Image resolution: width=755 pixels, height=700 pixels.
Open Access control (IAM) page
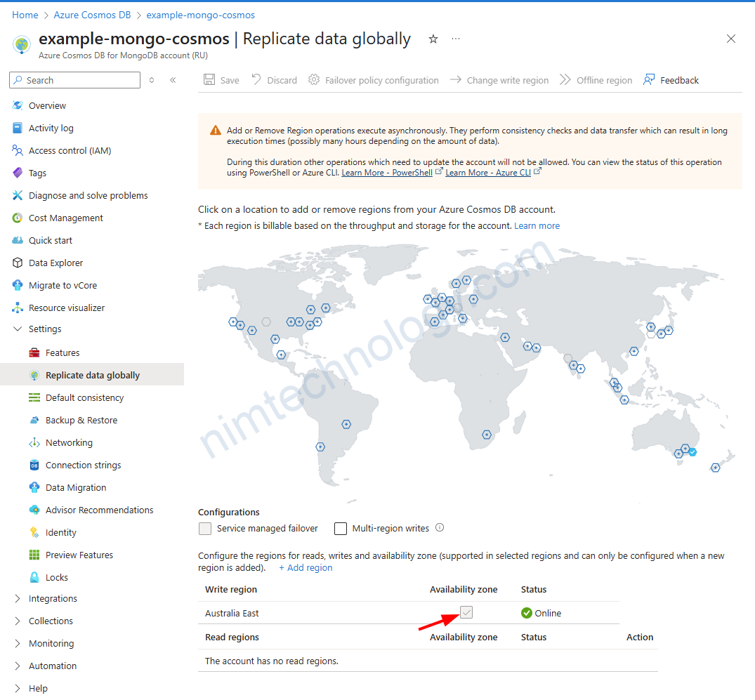70,150
